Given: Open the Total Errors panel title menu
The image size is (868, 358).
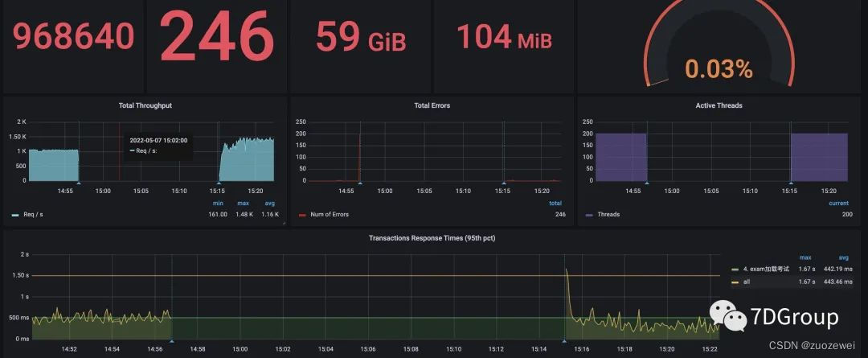Looking at the screenshot, I should click(432, 105).
